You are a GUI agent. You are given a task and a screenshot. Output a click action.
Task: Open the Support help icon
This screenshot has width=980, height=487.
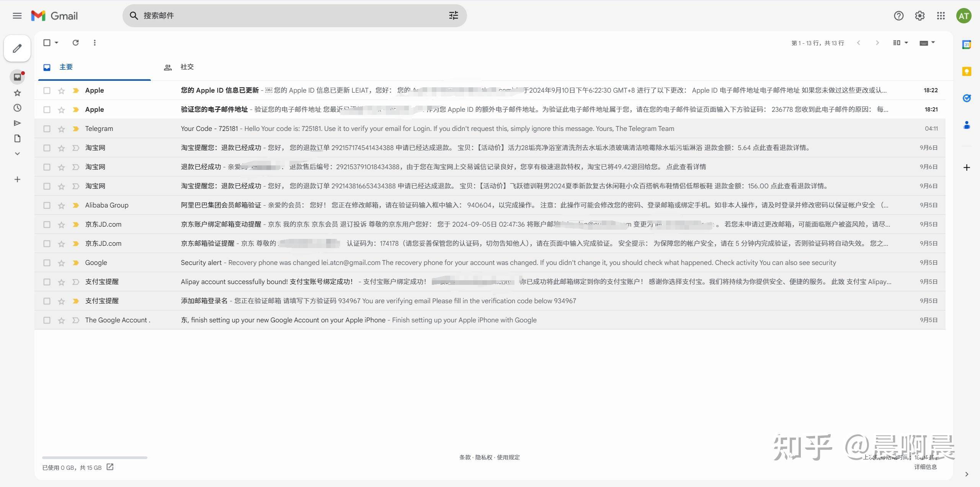click(898, 16)
